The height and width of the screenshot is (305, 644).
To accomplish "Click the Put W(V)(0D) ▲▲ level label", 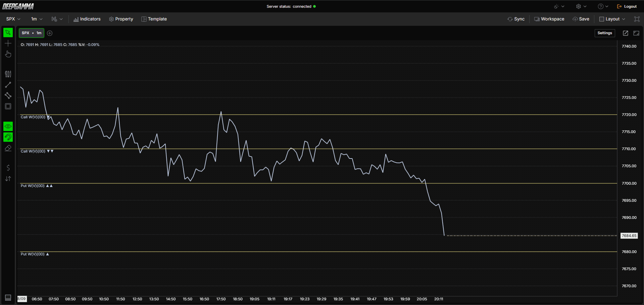I will tap(37, 186).
